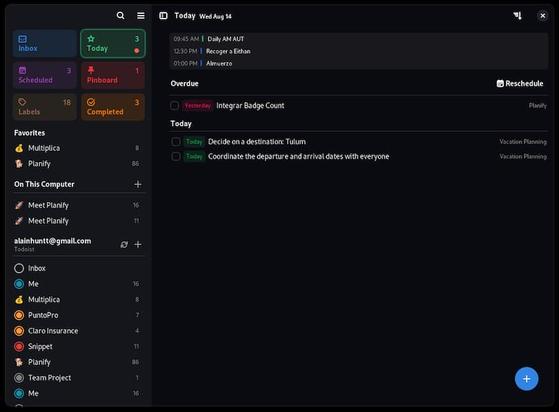Toggle sidebar with the panel icon
Image resolution: width=559 pixels, height=412 pixels.
(x=163, y=16)
